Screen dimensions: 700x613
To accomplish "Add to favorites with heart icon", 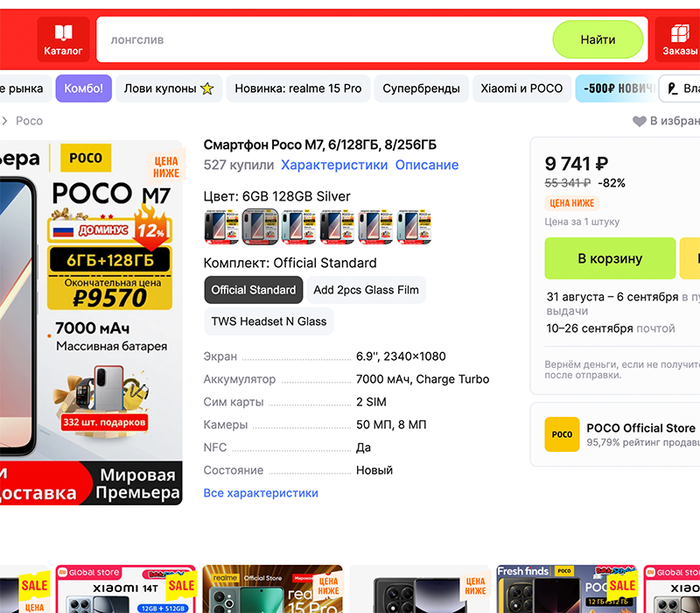I will 639,121.
